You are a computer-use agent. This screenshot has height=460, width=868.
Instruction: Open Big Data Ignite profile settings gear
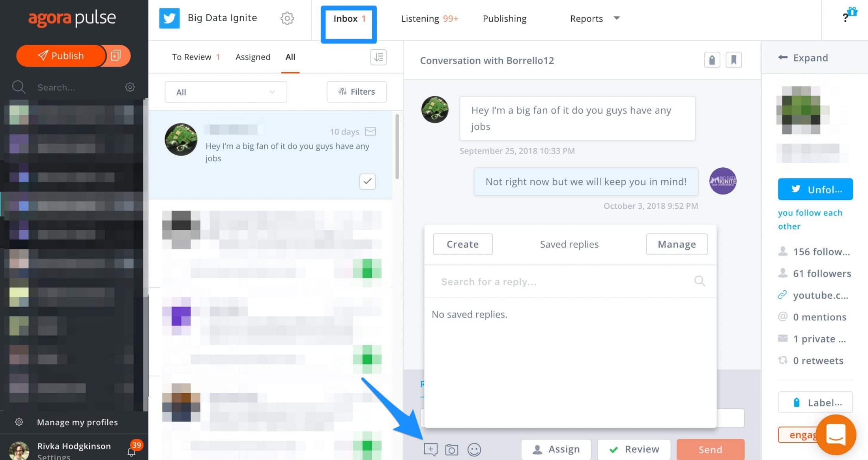coord(287,18)
